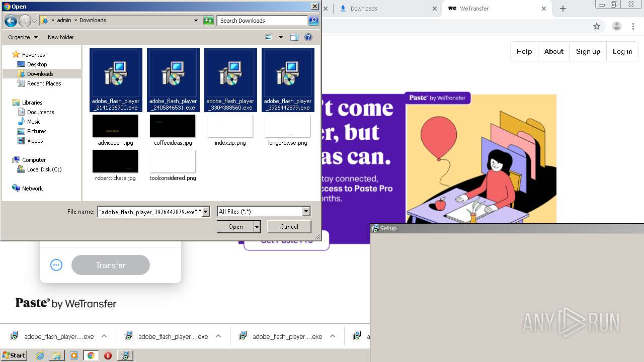This screenshot has width=644, height=362.
Task: Open the dialog help question-mark icon
Action: [x=308, y=37]
